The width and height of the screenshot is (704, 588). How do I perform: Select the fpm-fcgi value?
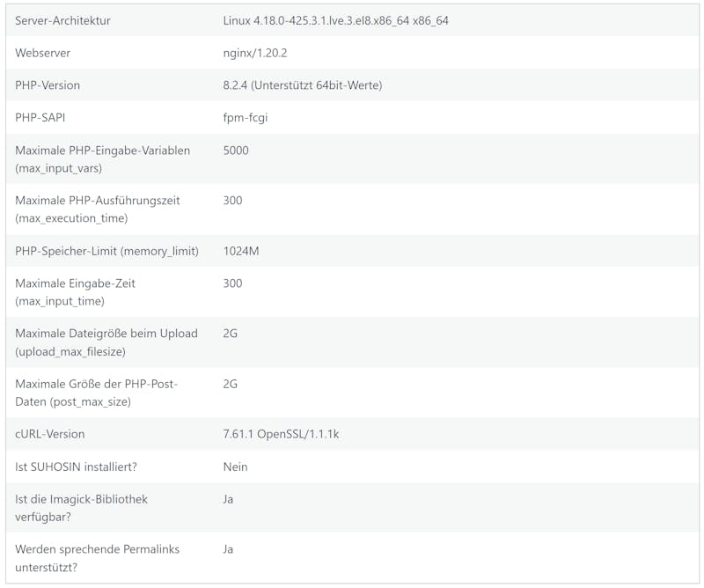(x=246, y=118)
